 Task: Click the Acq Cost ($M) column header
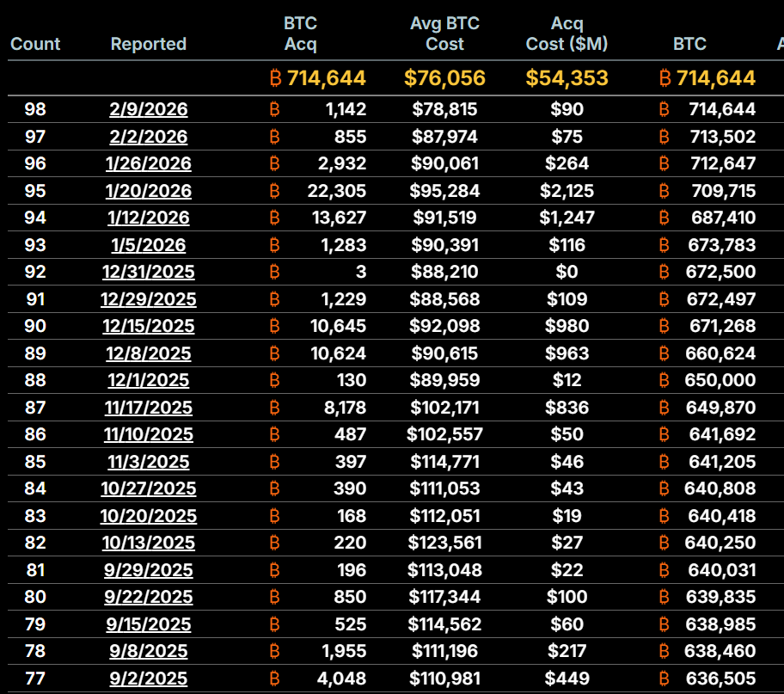pyautogui.click(x=566, y=34)
